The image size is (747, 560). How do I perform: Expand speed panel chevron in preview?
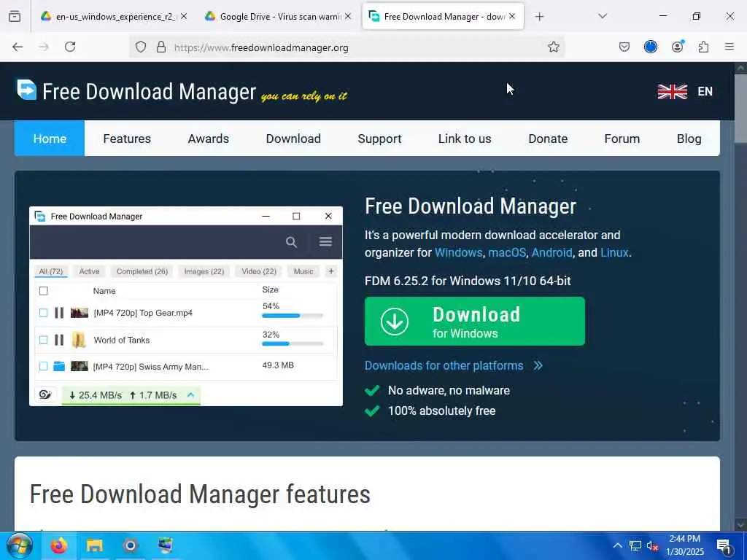[x=190, y=394]
